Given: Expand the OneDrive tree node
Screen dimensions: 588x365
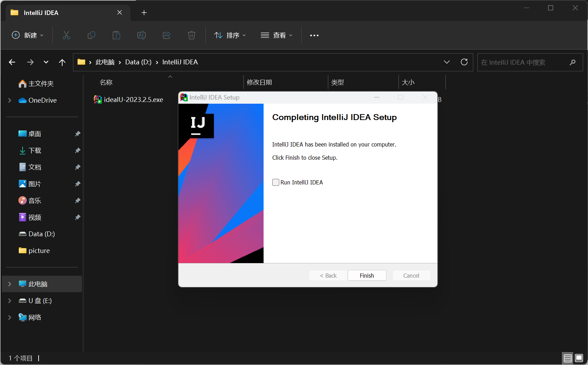Looking at the screenshot, I should click(x=10, y=100).
